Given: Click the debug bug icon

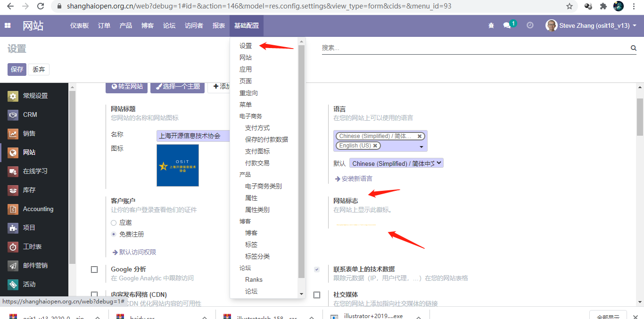Looking at the screenshot, I should (x=491, y=25).
